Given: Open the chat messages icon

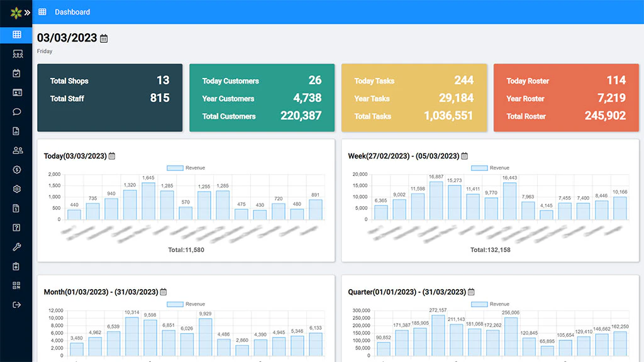Looking at the screenshot, I should tap(16, 111).
